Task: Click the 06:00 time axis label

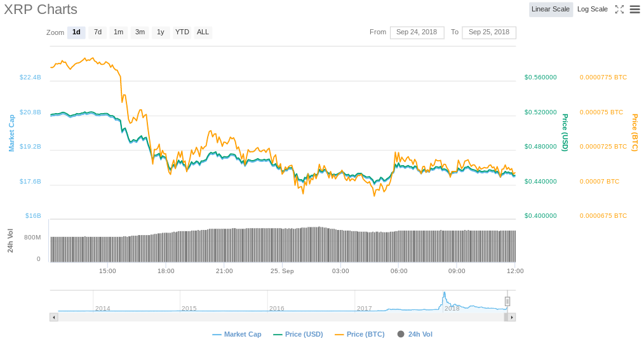Action: pos(399,271)
